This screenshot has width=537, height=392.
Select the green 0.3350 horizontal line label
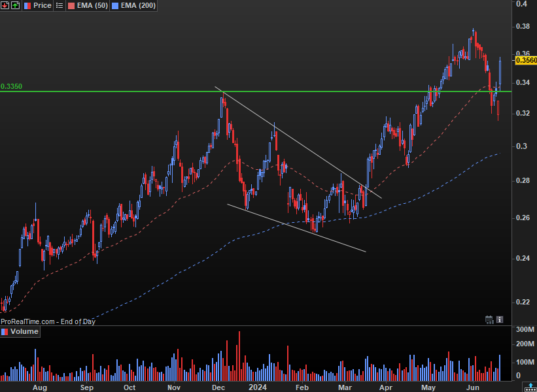click(11, 86)
